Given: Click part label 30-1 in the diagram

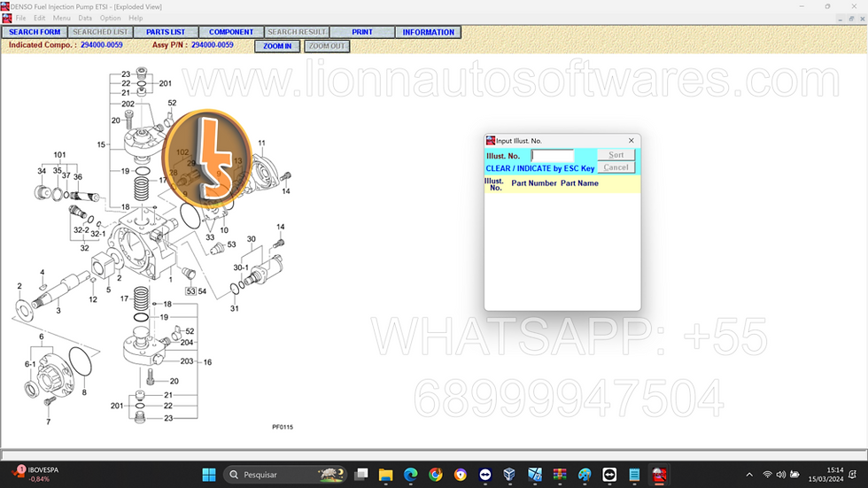Looking at the screenshot, I should [240, 267].
